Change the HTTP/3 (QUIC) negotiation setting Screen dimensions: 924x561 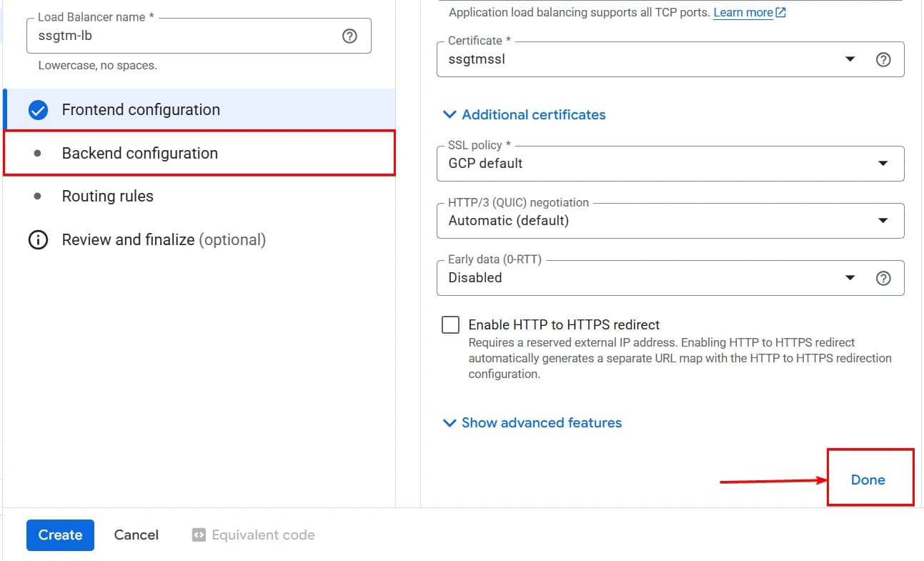pyautogui.click(x=884, y=220)
